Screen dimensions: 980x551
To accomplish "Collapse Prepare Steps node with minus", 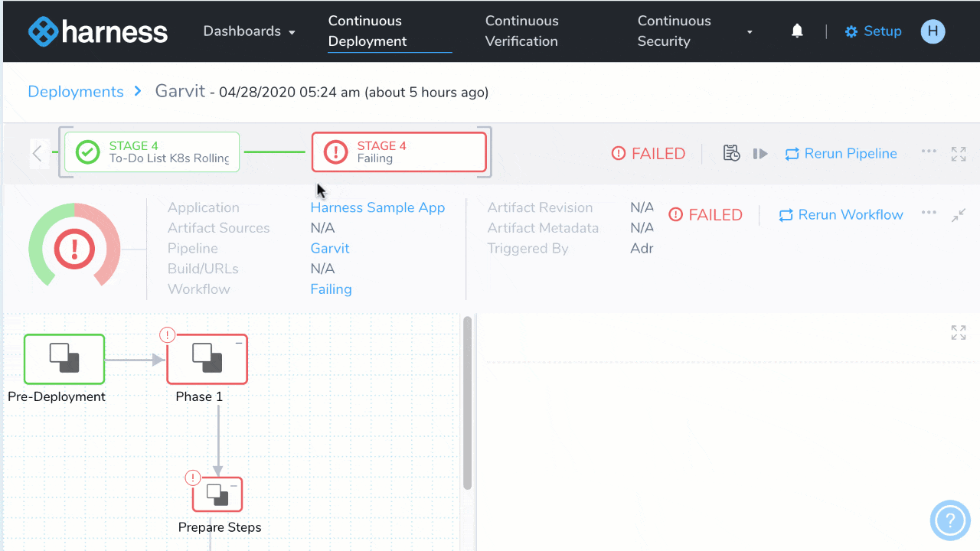I will click(234, 486).
